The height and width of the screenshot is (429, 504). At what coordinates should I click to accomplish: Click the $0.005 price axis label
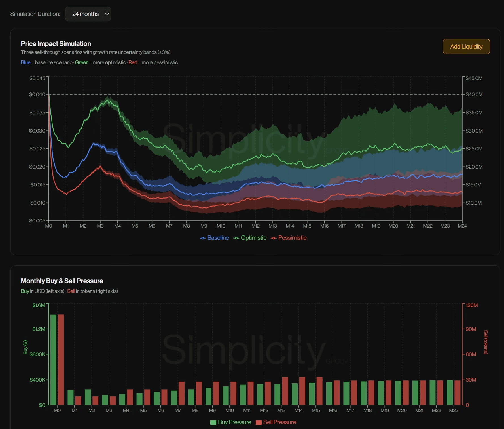[x=37, y=221]
